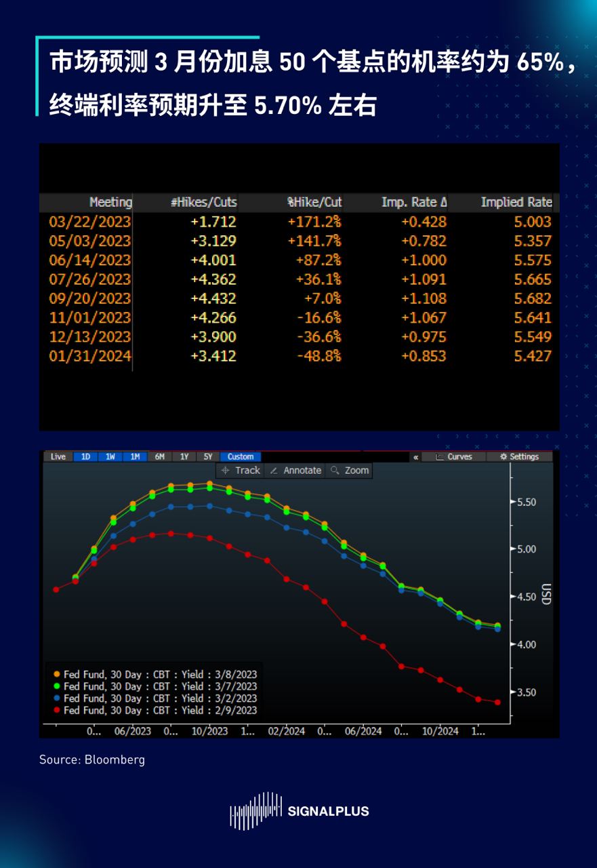This screenshot has height=868, width=597.
Task: Click the SignalPlus logo
Action: pos(299,811)
